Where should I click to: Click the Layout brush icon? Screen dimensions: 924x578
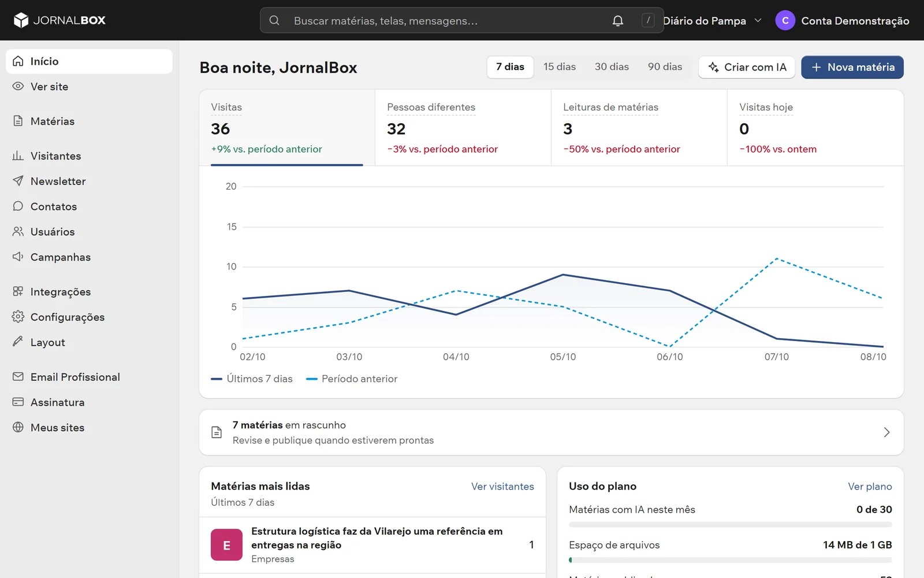point(18,342)
